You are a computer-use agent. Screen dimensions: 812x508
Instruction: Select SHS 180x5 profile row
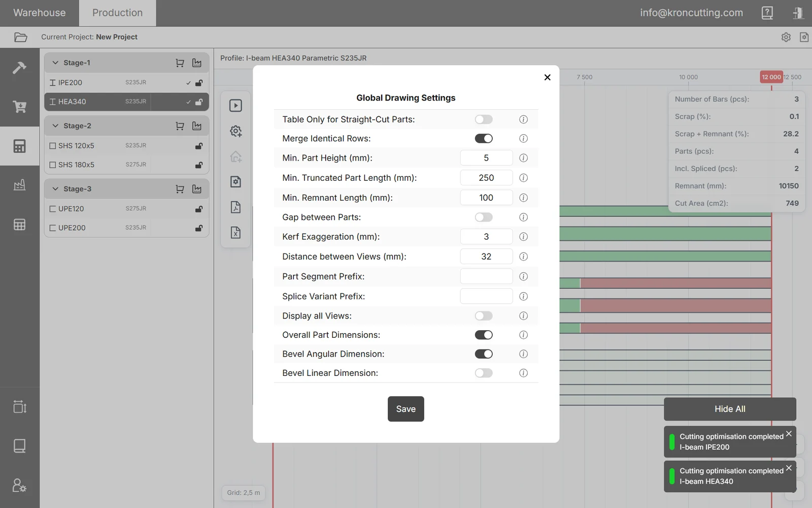tap(127, 165)
